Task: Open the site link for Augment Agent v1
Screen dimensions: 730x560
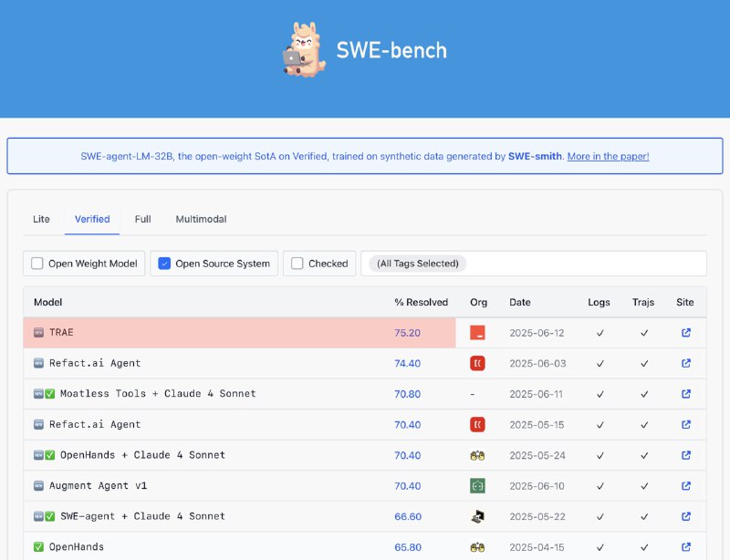Action: coord(686,486)
